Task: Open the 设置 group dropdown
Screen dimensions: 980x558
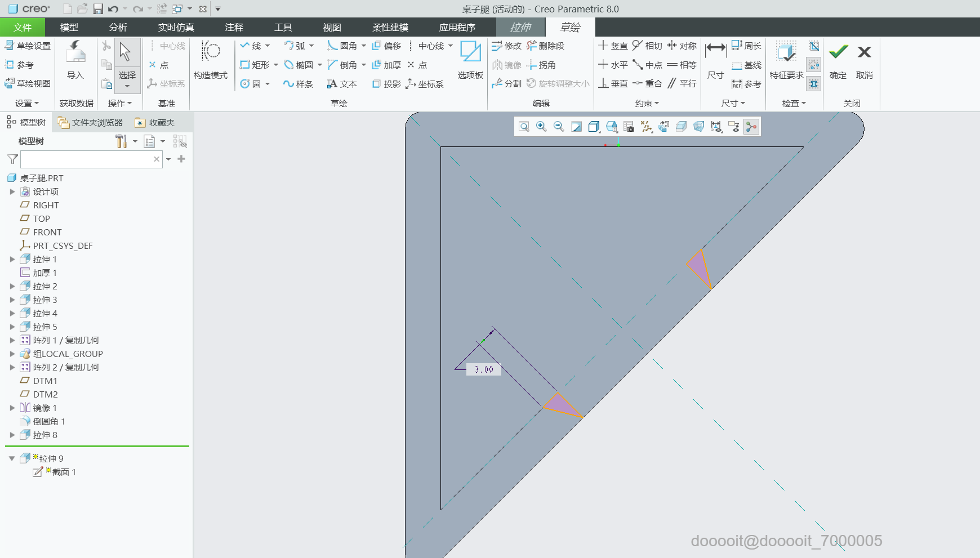Action: (27, 103)
